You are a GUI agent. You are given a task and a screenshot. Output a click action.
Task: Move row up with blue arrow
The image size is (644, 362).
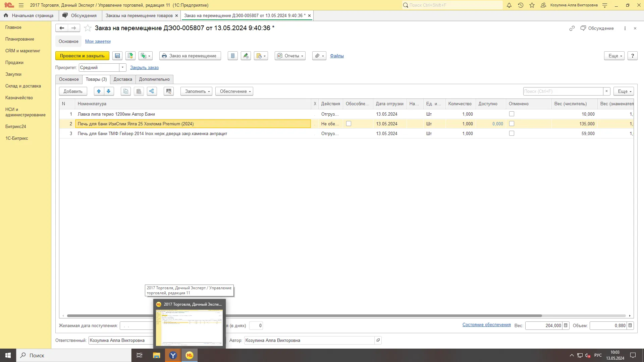tap(99, 91)
